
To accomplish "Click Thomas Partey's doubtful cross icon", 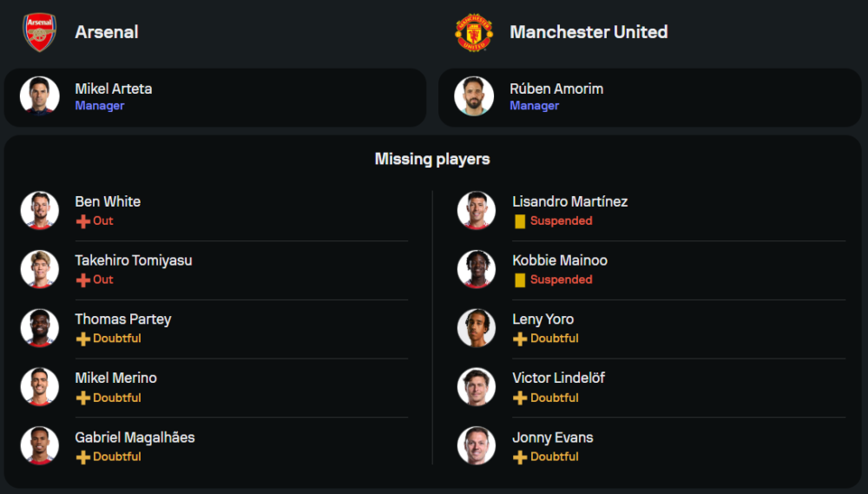I will pos(83,339).
